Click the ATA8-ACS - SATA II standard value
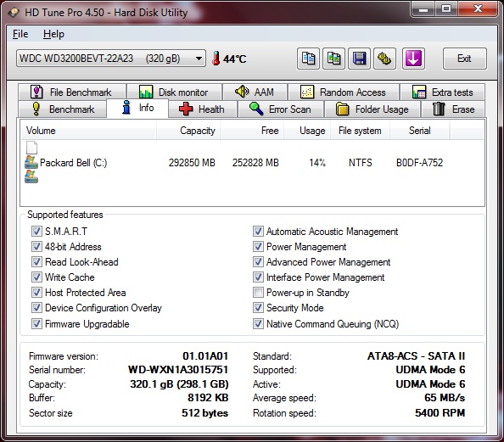This screenshot has width=504, height=442. [417, 355]
